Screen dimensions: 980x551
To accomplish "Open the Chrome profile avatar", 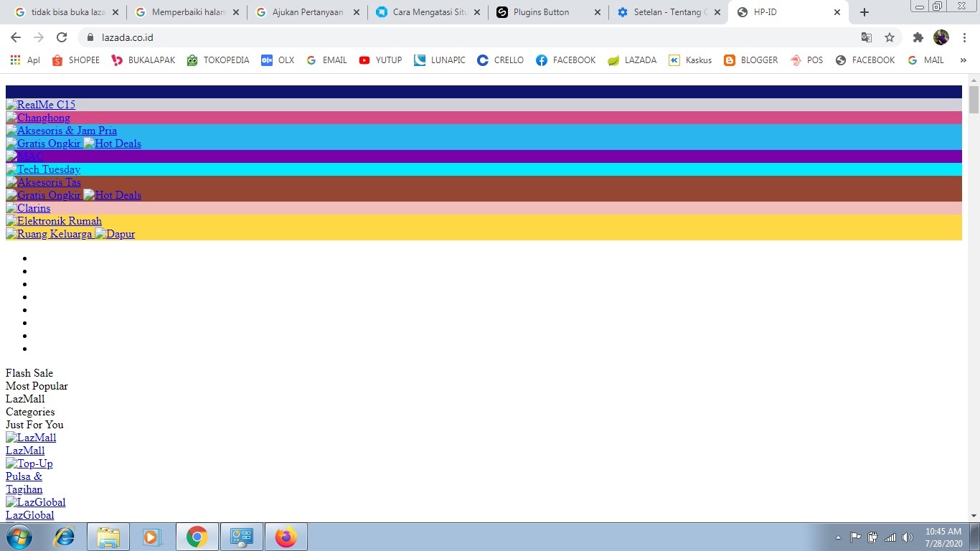I will (941, 37).
